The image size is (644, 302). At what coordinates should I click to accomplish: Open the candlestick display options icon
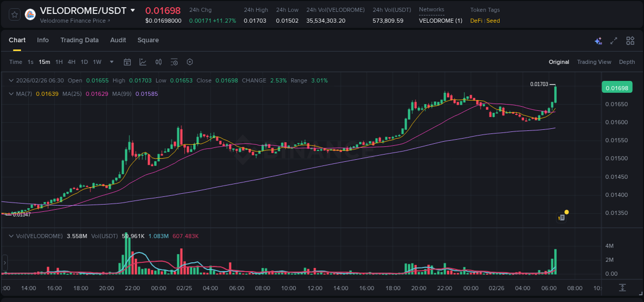coord(158,62)
